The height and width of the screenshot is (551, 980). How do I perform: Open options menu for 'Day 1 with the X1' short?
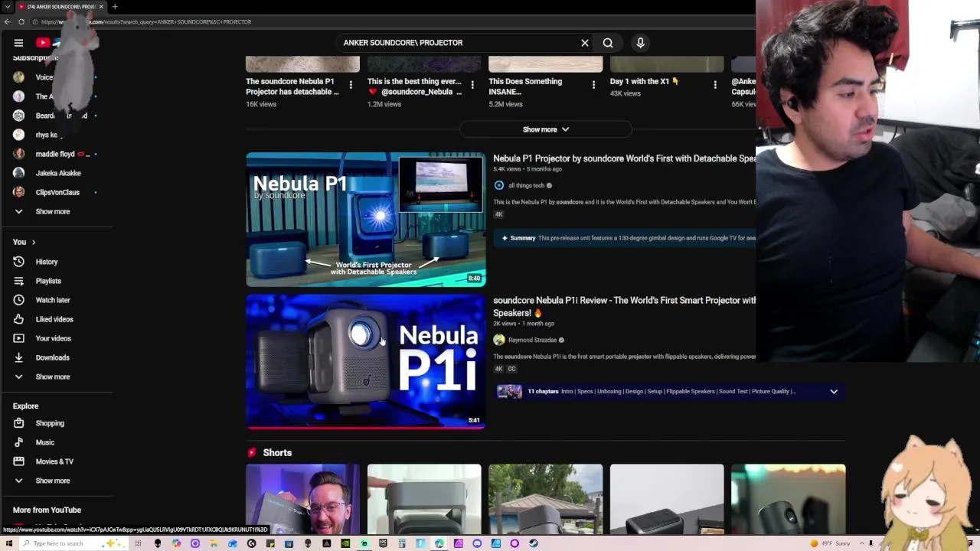tap(715, 85)
